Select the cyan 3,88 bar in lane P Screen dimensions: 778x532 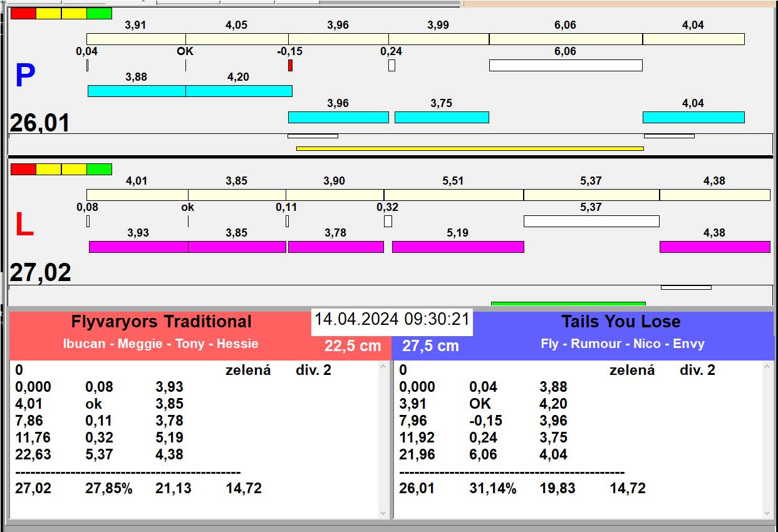pos(137,91)
